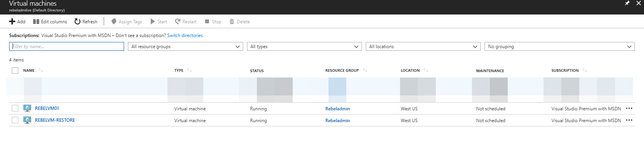Expand the All locations dropdown
This screenshot has height=150, width=644.
pyautogui.click(x=423, y=47)
